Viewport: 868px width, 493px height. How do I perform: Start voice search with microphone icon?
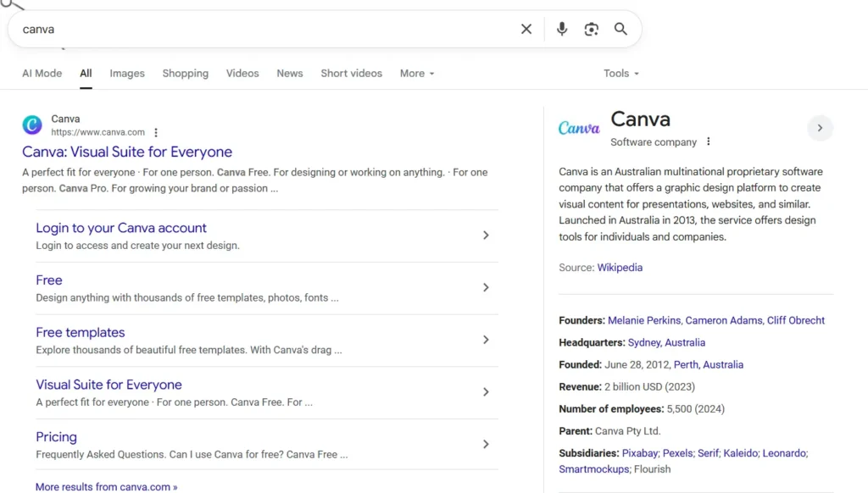[561, 29]
